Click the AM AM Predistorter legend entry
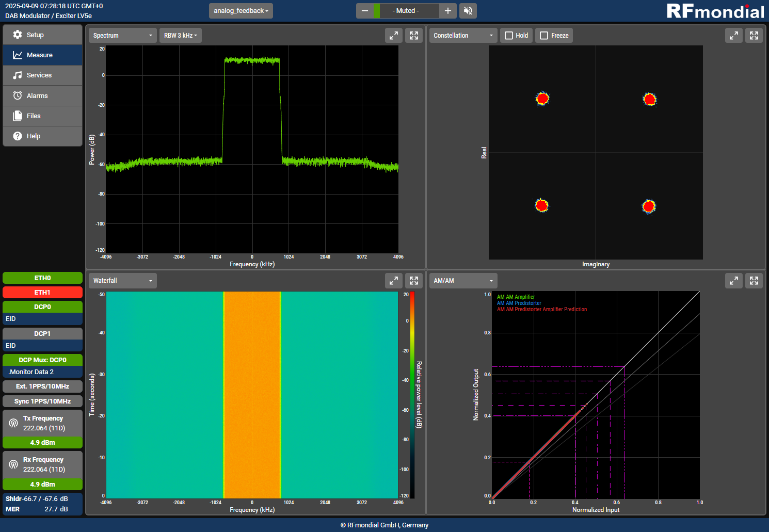769x532 pixels. tap(519, 303)
